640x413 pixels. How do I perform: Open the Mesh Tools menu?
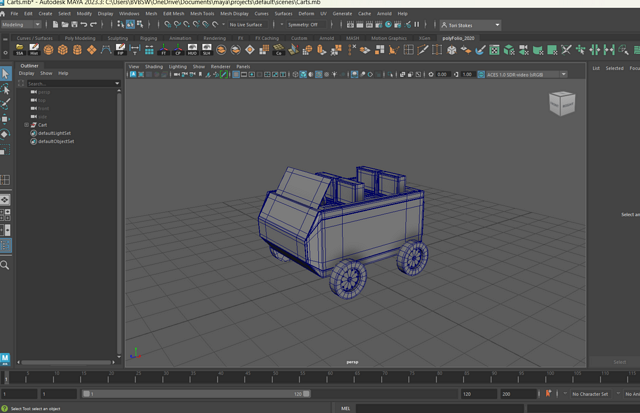202,13
